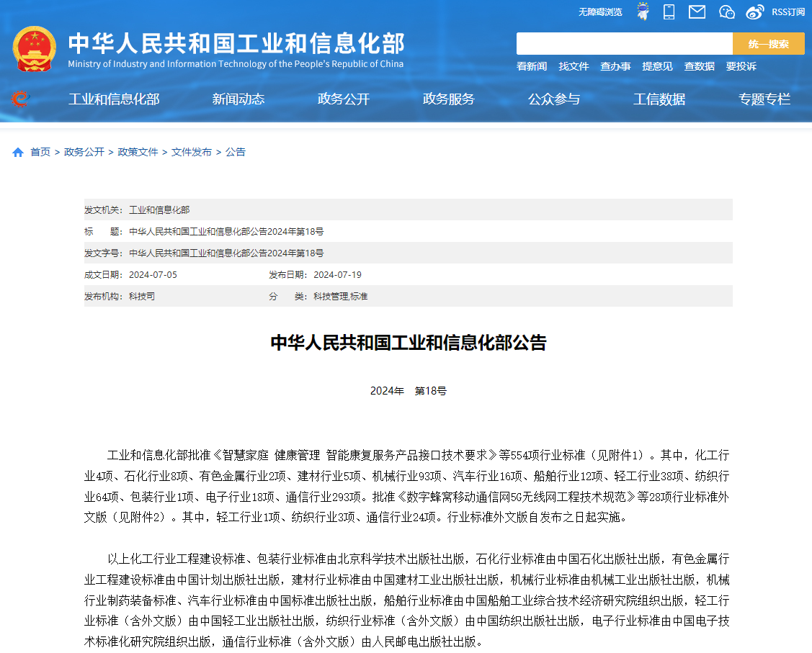Open the 专题专栏 menu
The height and width of the screenshot is (653, 812).
[765, 99]
